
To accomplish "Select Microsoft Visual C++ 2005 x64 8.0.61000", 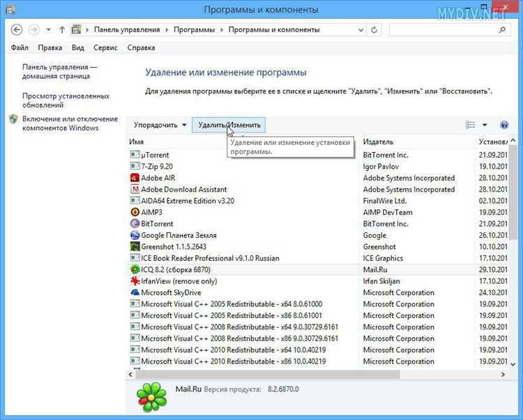I will (232, 304).
